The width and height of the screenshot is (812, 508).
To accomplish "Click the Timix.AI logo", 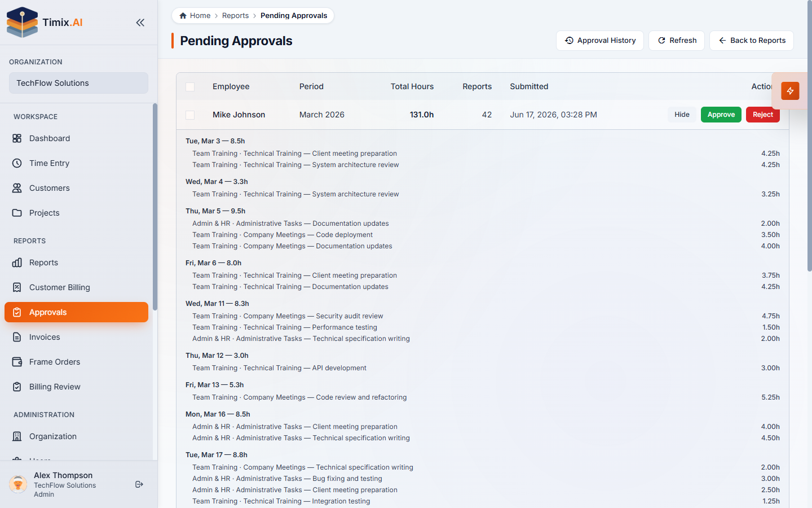I will pos(45,23).
